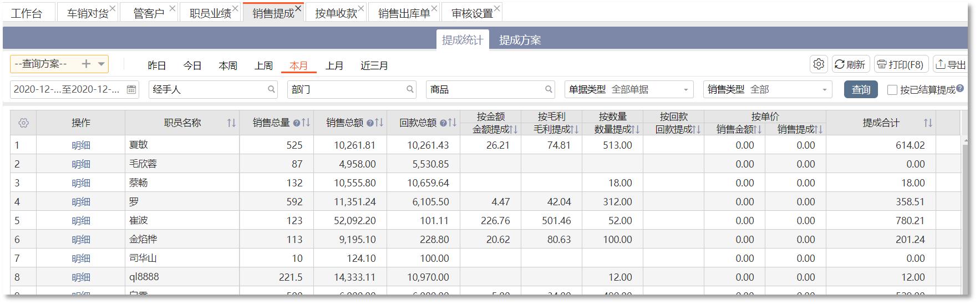This screenshot has width=980, height=304.
Task: Click the help icon beside 按已结算提成
Action: pyautogui.click(x=960, y=88)
